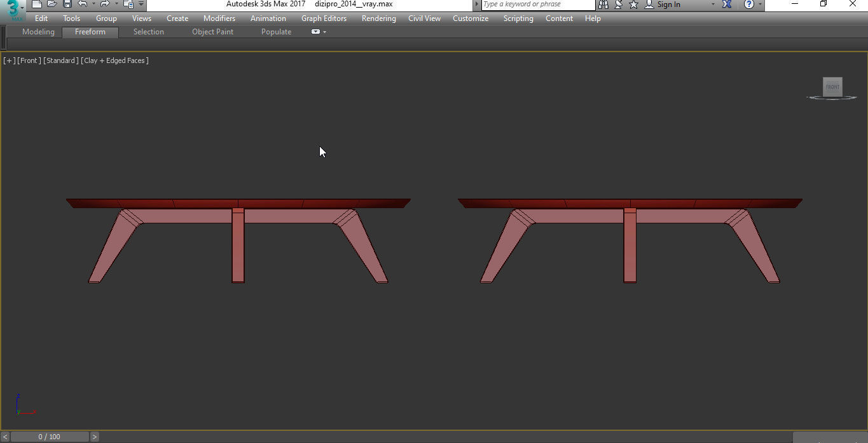Save the file with the floppy icon
Viewport: 868px width, 443px height.
pyautogui.click(x=67, y=4)
